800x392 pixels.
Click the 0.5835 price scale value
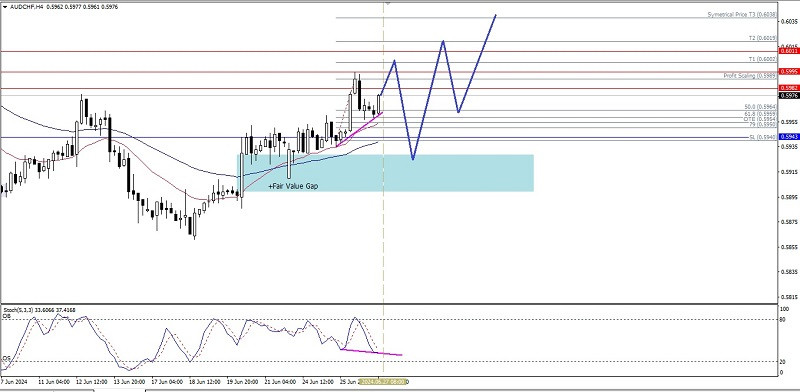[788, 272]
